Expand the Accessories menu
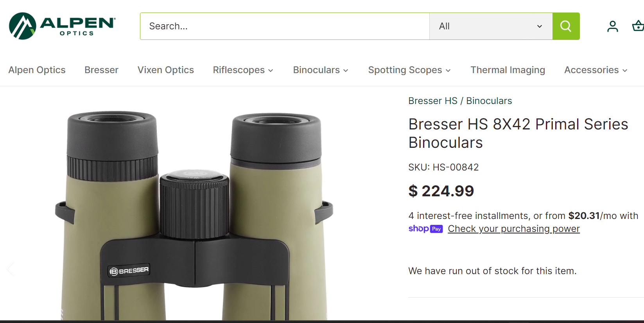 click(x=595, y=70)
